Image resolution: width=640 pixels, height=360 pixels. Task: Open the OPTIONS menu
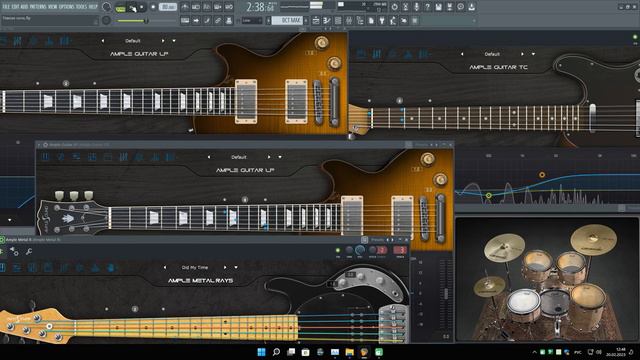(x=67, y=7)
